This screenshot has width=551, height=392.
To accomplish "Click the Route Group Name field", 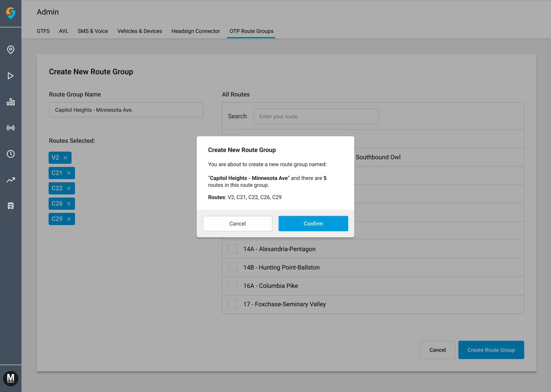I will coord(126,110).
